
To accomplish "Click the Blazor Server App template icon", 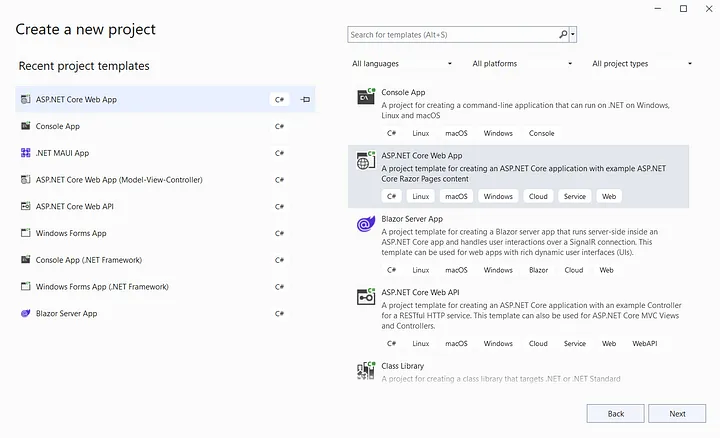I will (x=366, y=224).
